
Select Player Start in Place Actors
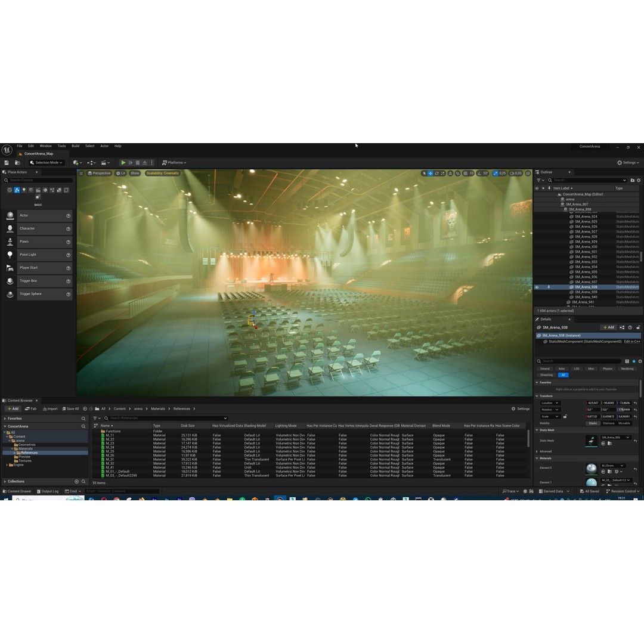pos(38,268)
